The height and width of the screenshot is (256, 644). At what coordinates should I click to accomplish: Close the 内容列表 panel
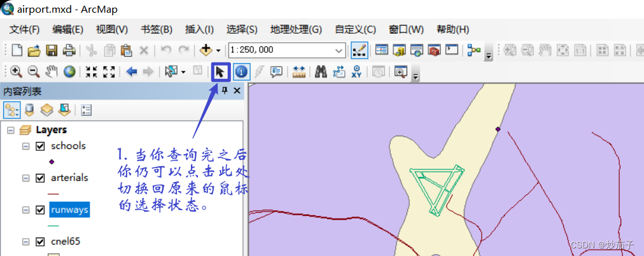(x=237, y=91)
